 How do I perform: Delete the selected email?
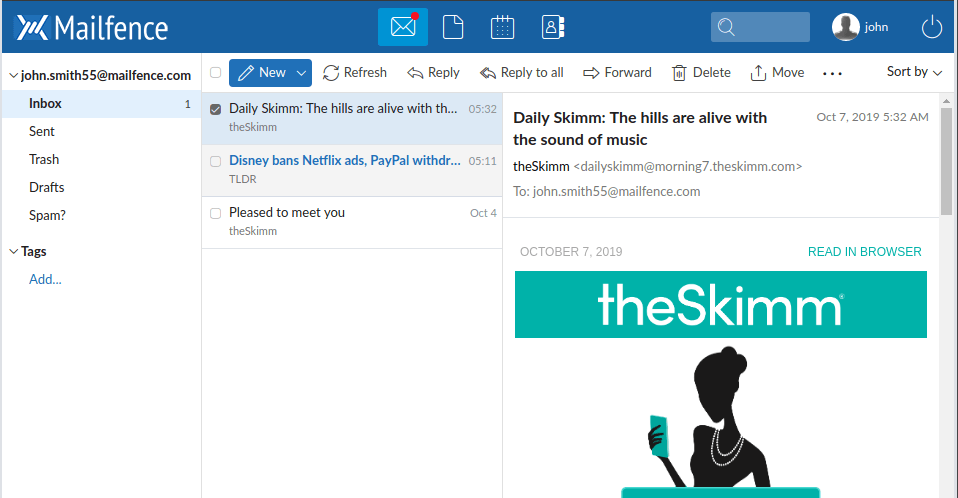click(701, 73)
